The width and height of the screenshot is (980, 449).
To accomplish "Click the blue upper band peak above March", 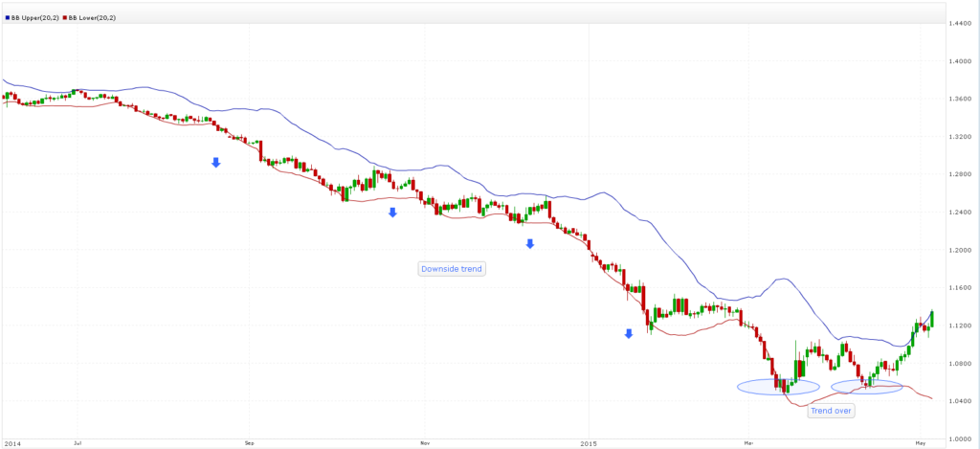I will (784, 279).
